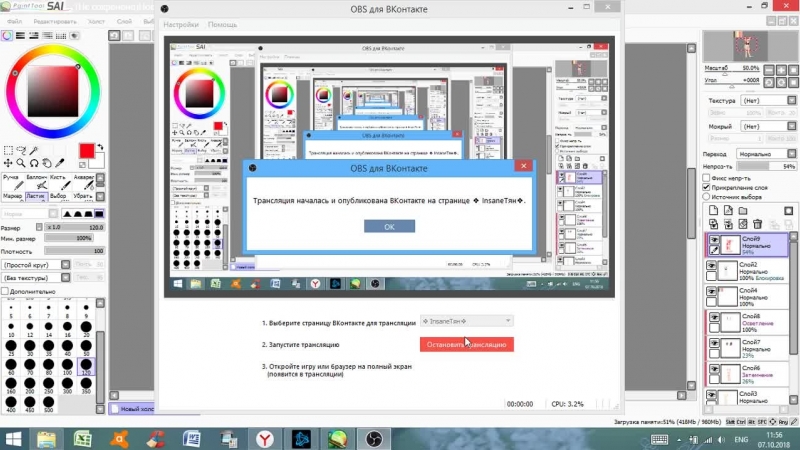Show the color wheel panel icon

click(x=7, y=36)
